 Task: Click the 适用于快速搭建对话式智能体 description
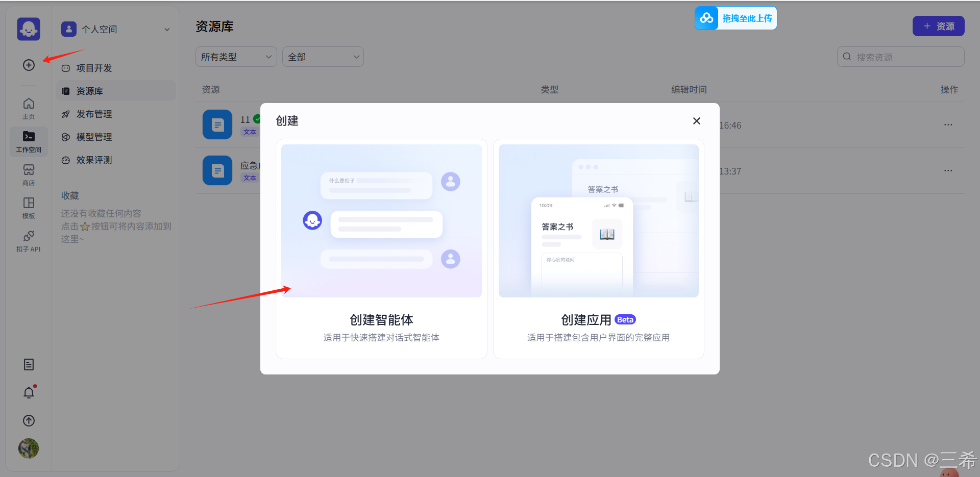click(x=381, y=337)
